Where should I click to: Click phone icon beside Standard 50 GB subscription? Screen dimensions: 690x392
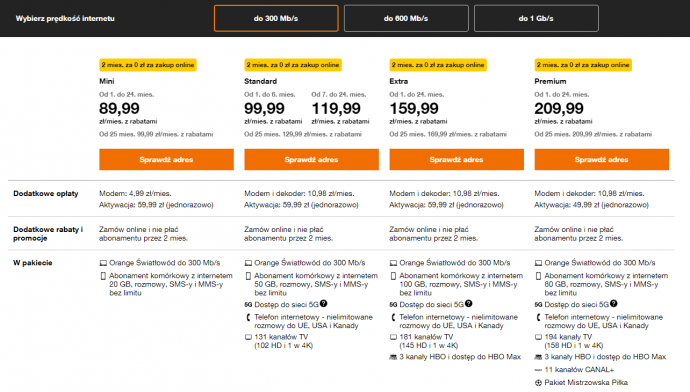[x=248, y=276]
